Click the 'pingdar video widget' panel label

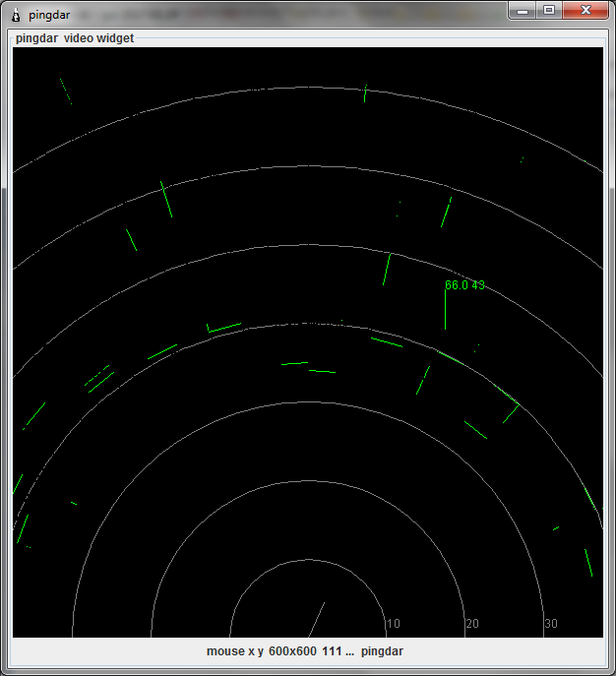[x=75, y=38]
